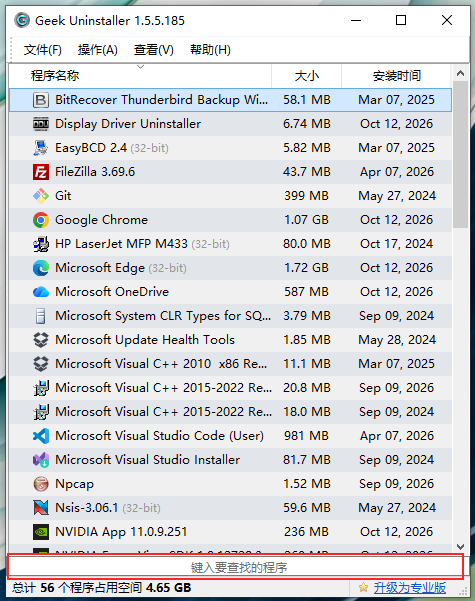The width and height of the screenshot is (475, 601).
Task: Maximize the Geek Uninstaller window
Action: point(401,20)
